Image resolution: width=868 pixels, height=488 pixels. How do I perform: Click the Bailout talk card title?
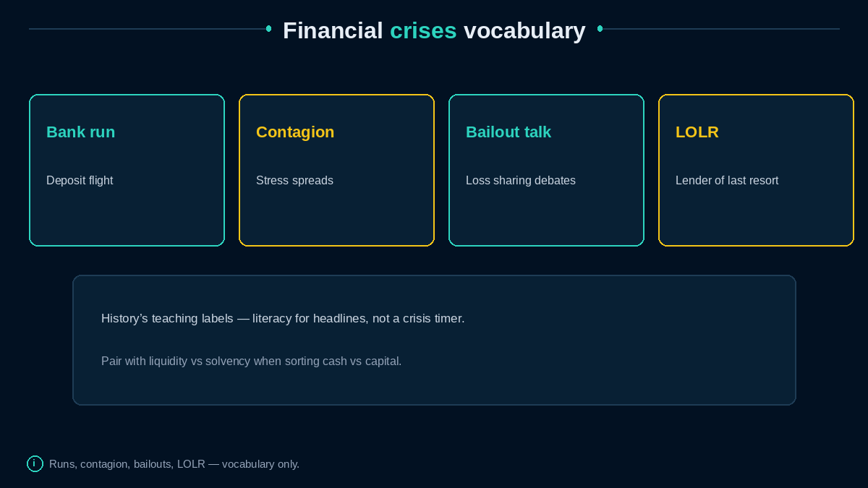pos(509,132)
